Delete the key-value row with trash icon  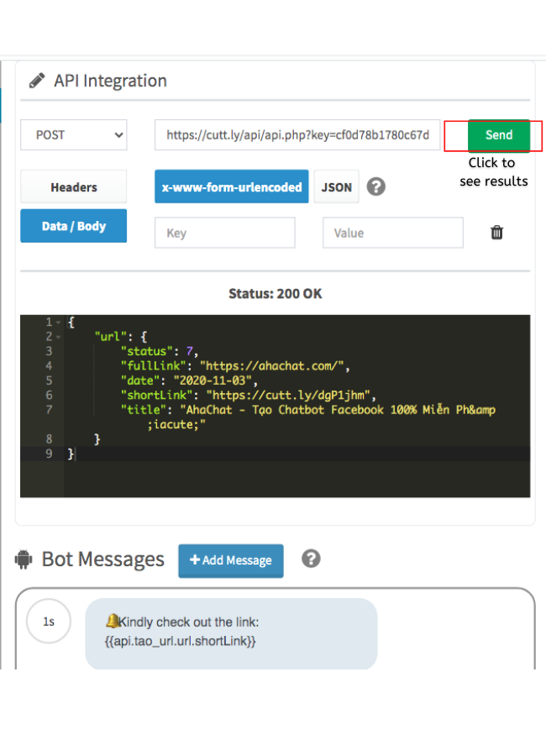coord(496,233)
